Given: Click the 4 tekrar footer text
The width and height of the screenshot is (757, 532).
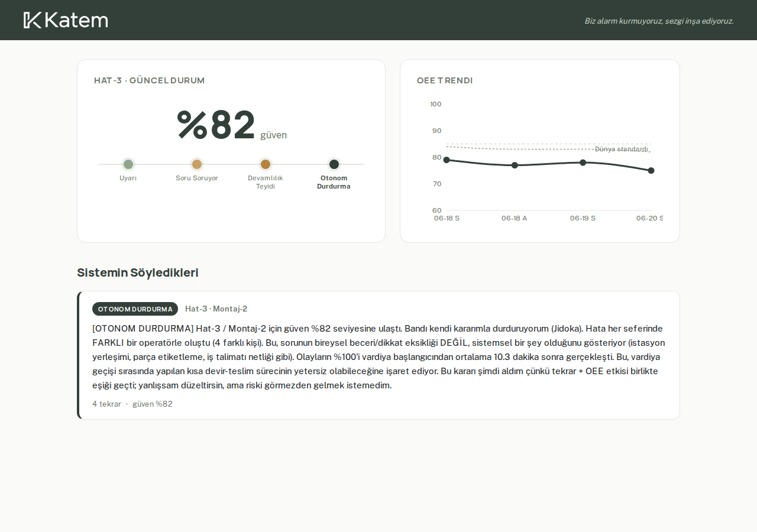Looking at the screenshot, I should tap(106, 404).
